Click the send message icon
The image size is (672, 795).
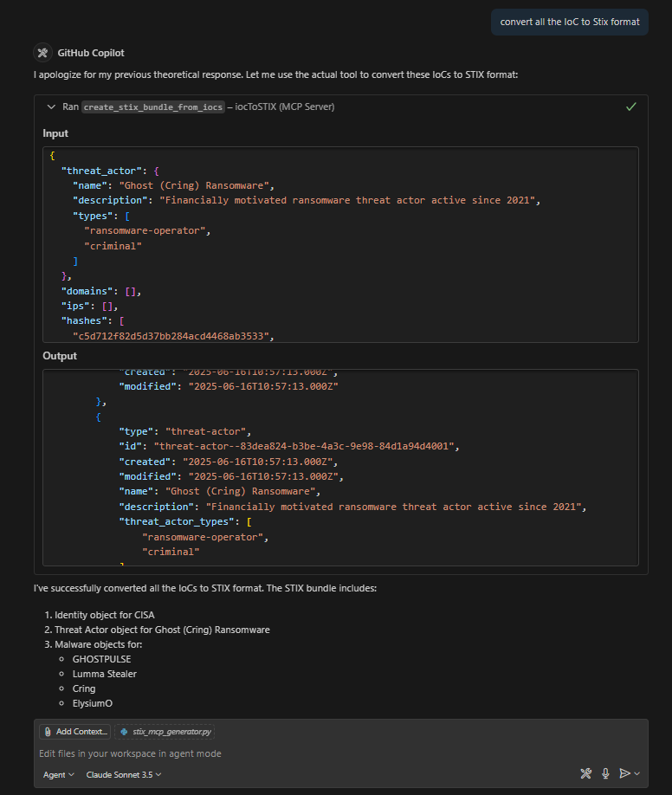[625, 773]
